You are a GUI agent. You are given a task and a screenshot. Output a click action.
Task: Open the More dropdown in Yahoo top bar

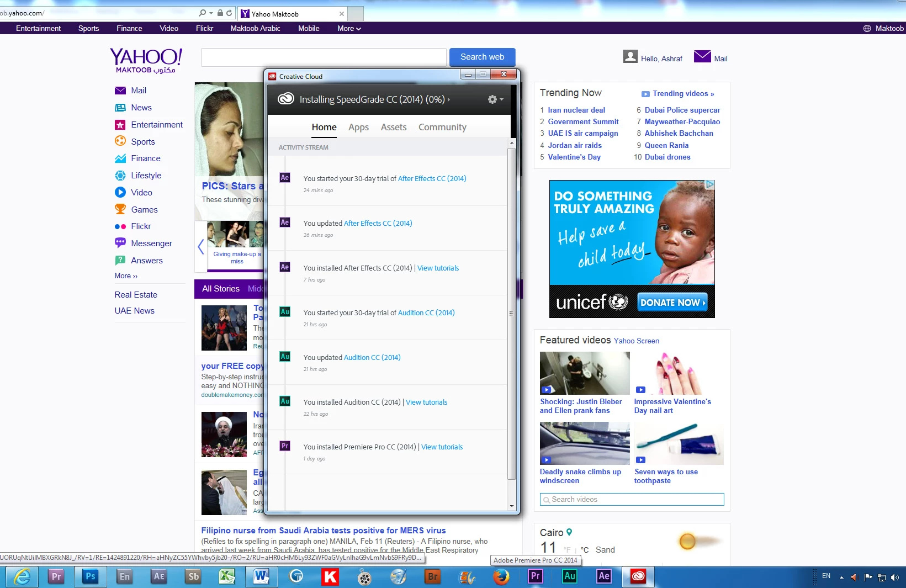point(349,29)
